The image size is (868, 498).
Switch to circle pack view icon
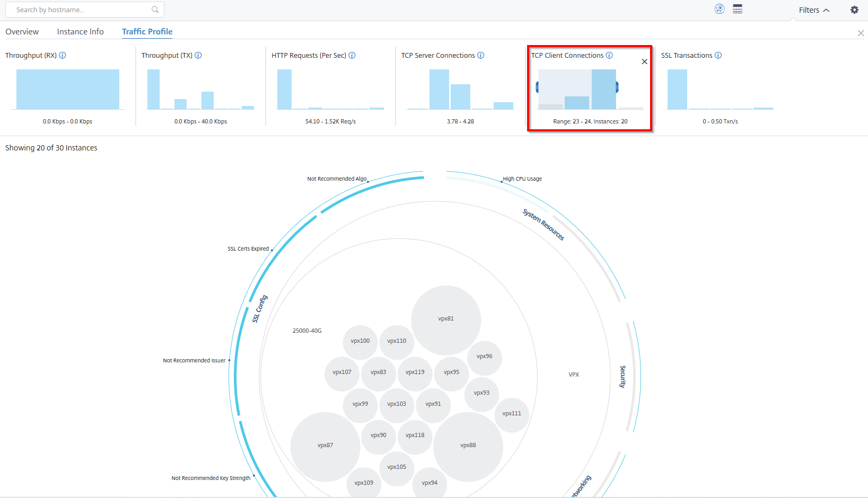[x=720, y=9]
